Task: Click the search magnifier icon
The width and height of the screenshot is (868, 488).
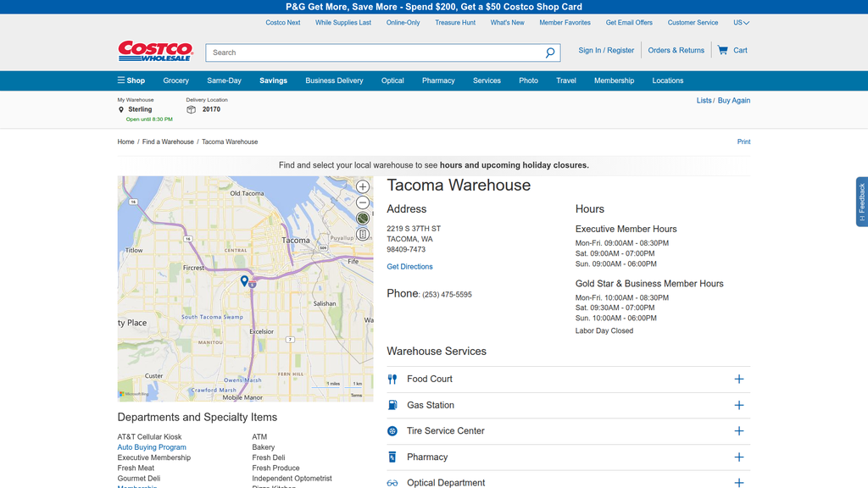Action: [x=549, y=53]
